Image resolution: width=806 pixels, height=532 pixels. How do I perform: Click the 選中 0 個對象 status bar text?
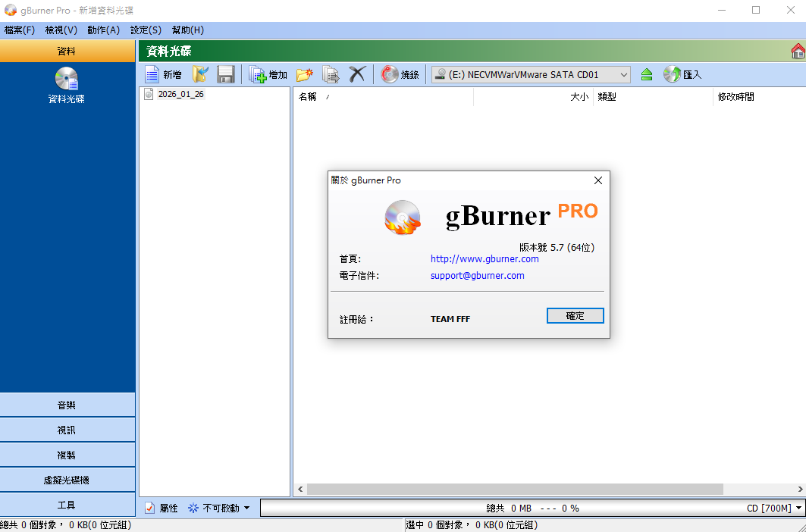(472, 525)
